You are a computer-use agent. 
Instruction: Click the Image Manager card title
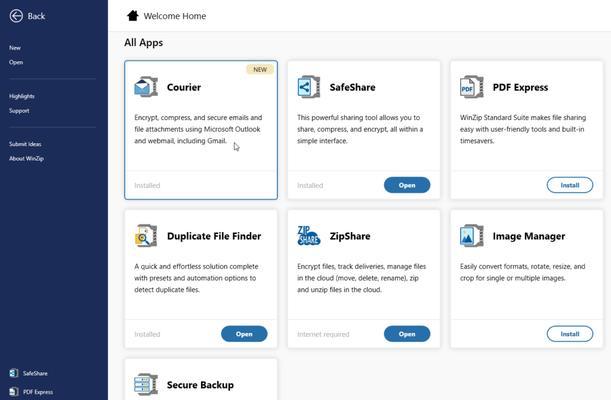click(x=529, y=236)
